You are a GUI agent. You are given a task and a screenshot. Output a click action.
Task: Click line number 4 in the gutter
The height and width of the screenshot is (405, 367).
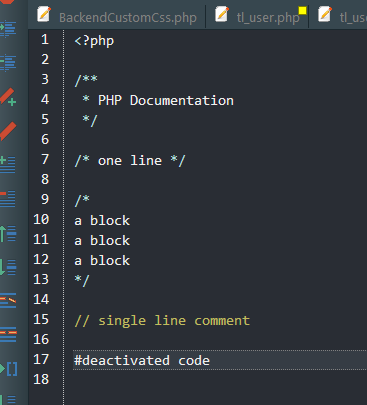(45, 99)
